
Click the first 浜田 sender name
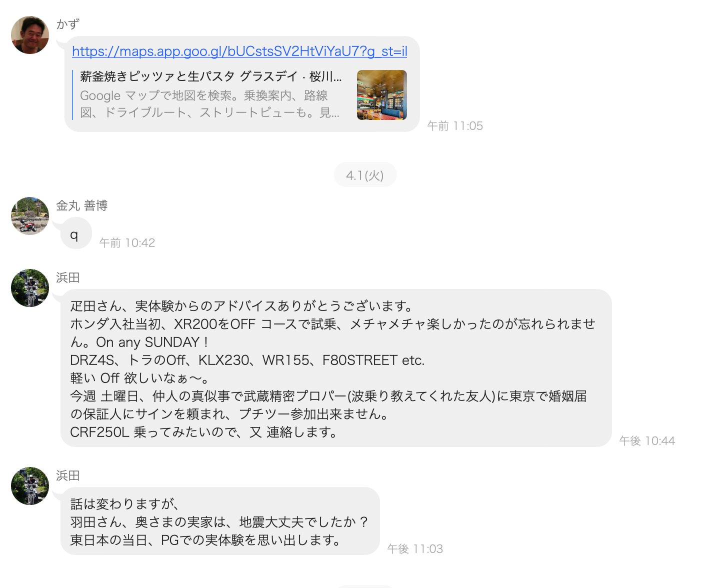pos(68,277)
